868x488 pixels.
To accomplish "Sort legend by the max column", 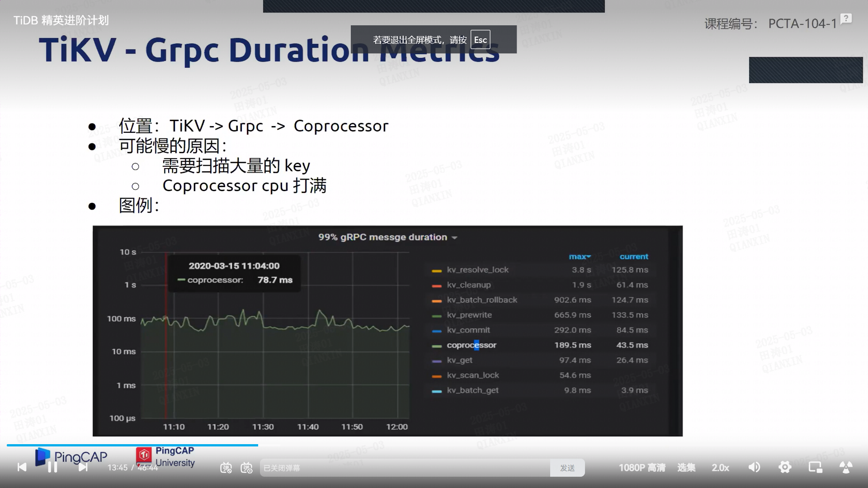I will tap(580, 257).
